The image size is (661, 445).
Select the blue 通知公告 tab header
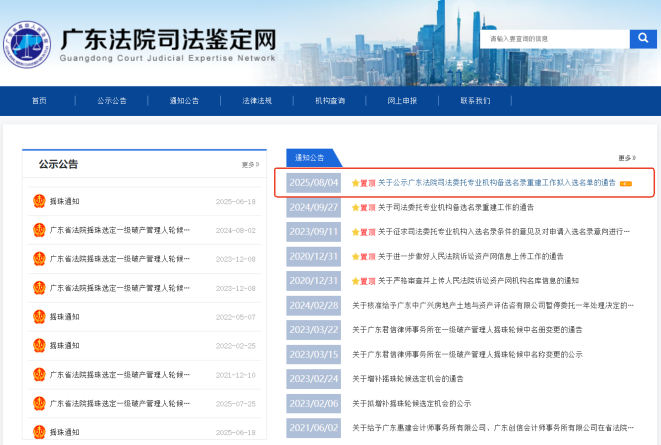click(311, 158)
